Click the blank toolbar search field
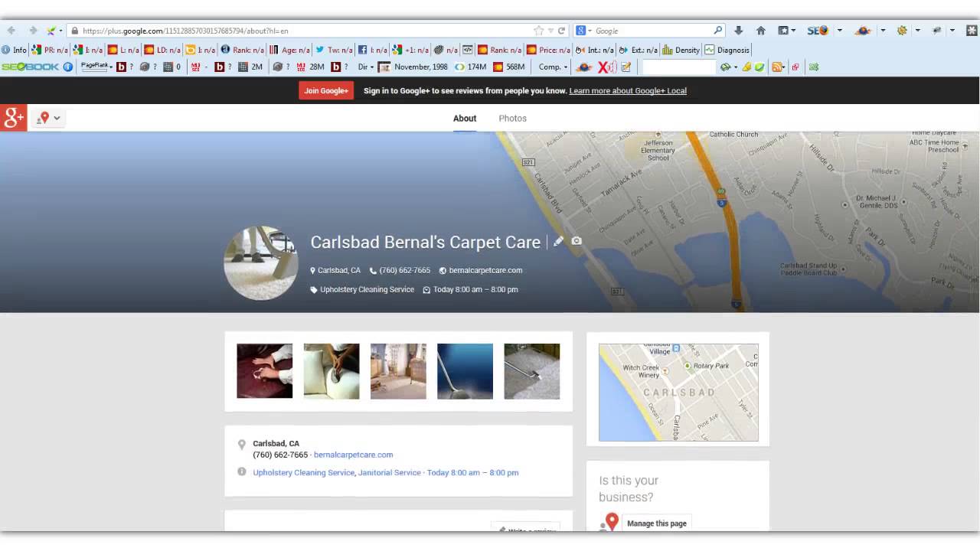The height and width of the screenshot is (551, 980). click(x=678, y=67)
